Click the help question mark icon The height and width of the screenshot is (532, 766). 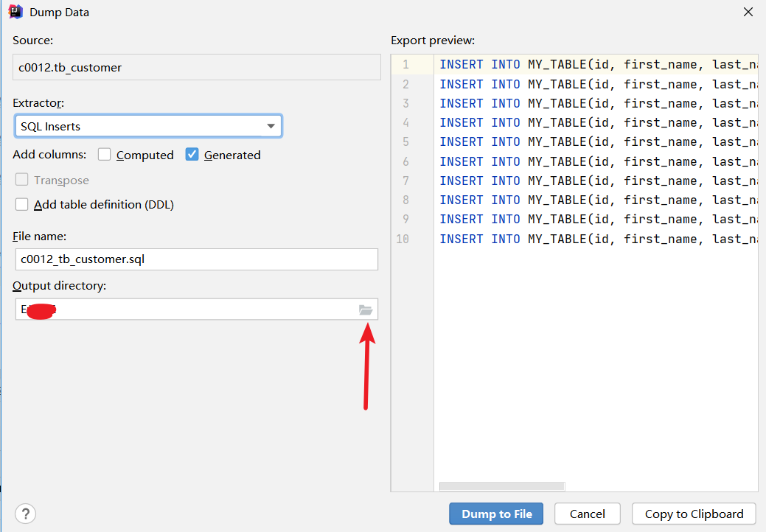click(x=25, y=514)
